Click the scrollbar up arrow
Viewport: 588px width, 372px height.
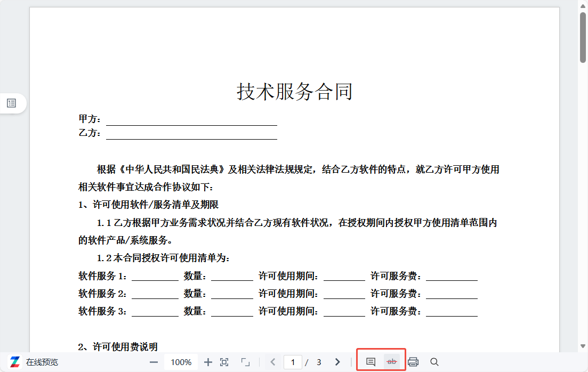[583, 4]
